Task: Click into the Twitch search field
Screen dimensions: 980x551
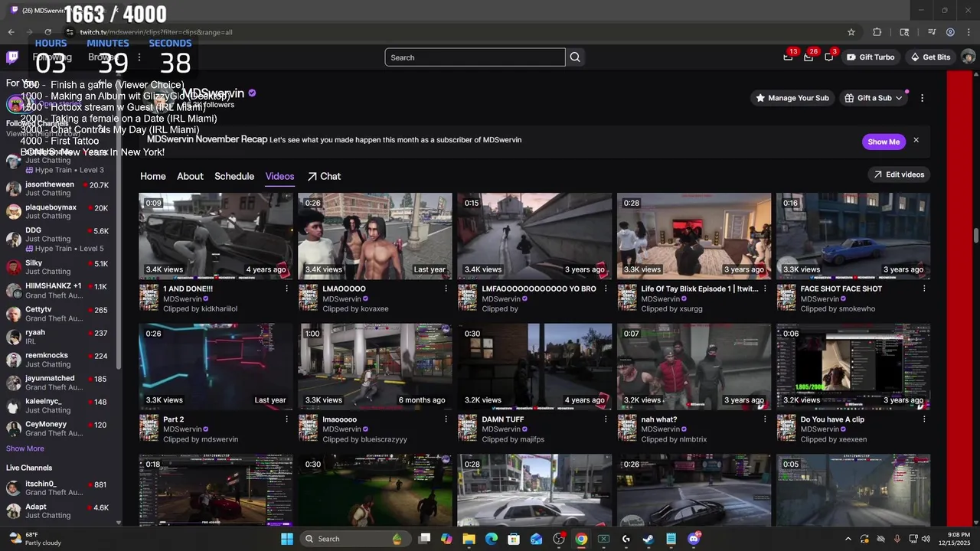Action: coord(475,57)
